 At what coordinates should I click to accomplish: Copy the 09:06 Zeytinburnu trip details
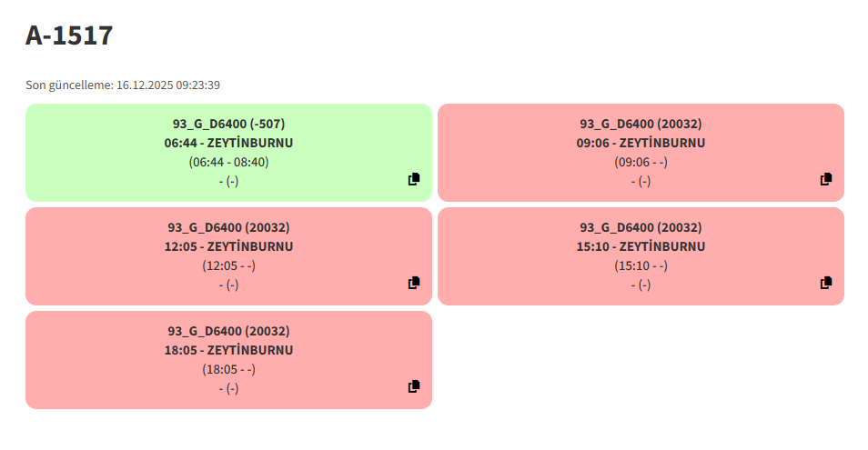(x=826, y=179)
